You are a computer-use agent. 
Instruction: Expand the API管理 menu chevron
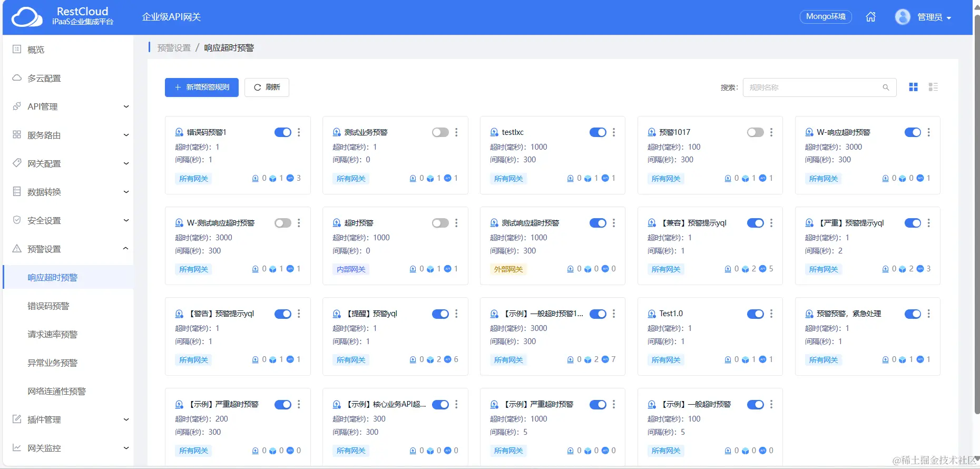pos(126,106)
